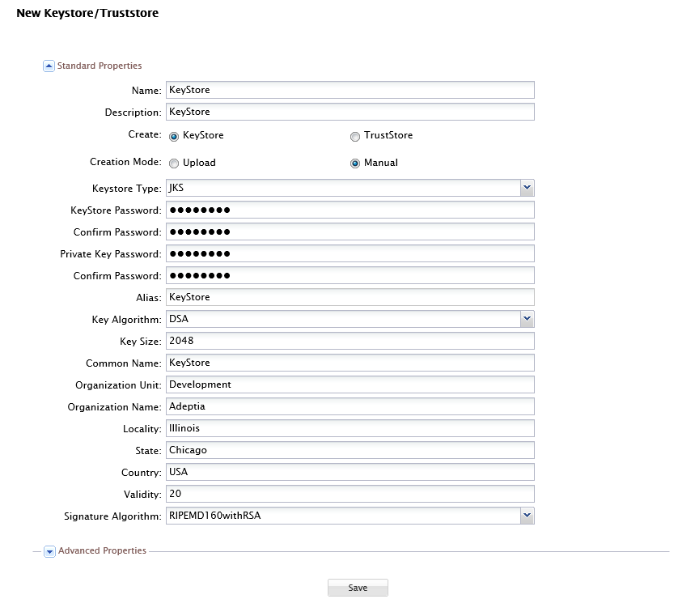Click the Alias input field

(x=350, y=297)
